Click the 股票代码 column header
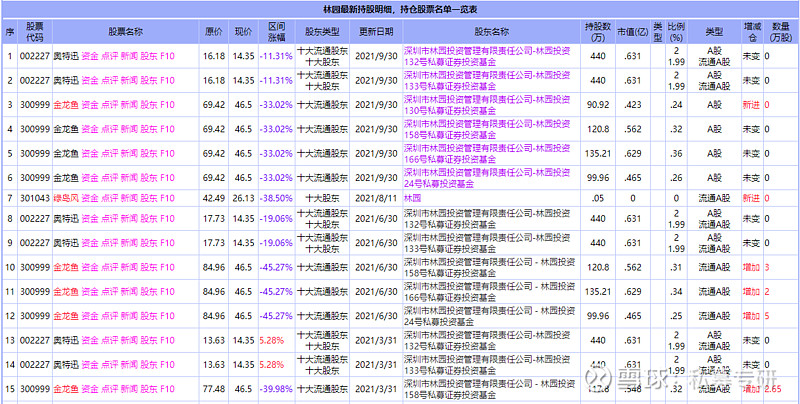 pyautogui.click(x=35, y=32)
